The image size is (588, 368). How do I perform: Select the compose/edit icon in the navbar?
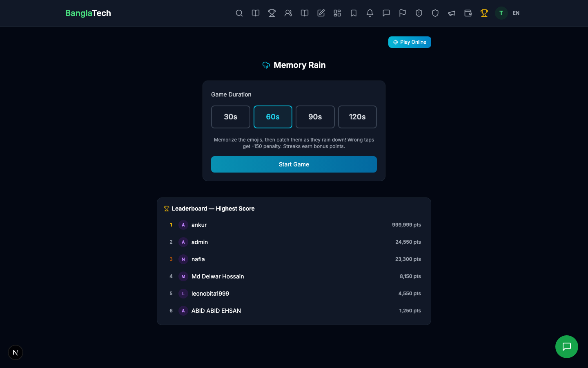321,13
